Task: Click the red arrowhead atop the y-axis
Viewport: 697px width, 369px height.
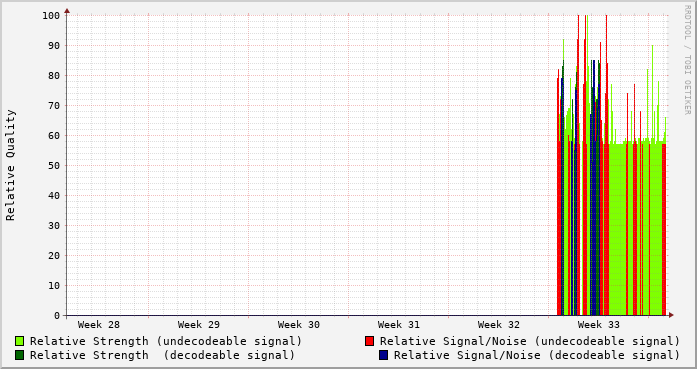Action: (x=67, y=11)
